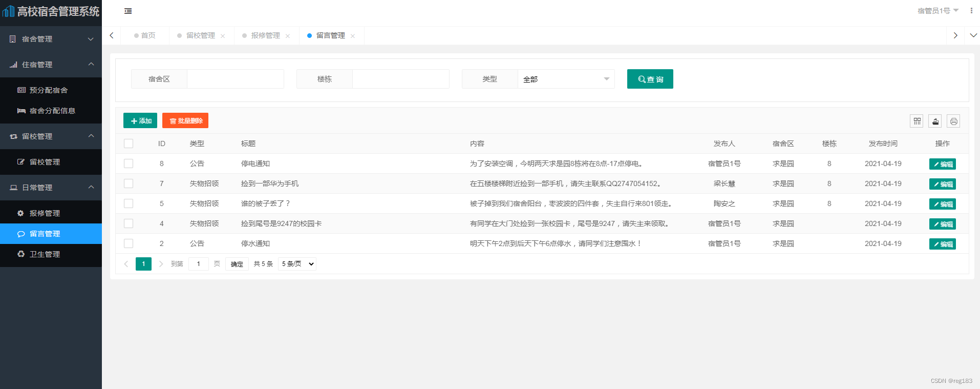Open 宿舍分配信息 in the sidebar
980x389 pixels.
[51, 111]
